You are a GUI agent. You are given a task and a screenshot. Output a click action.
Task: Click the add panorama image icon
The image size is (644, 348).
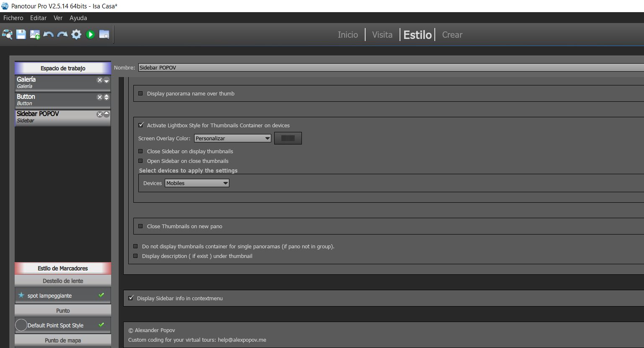coord(35,35)
